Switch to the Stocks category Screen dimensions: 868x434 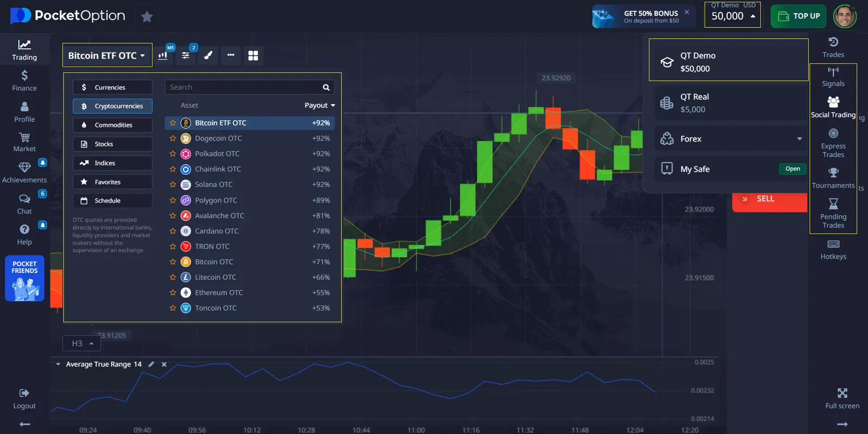tap(112, 144)
